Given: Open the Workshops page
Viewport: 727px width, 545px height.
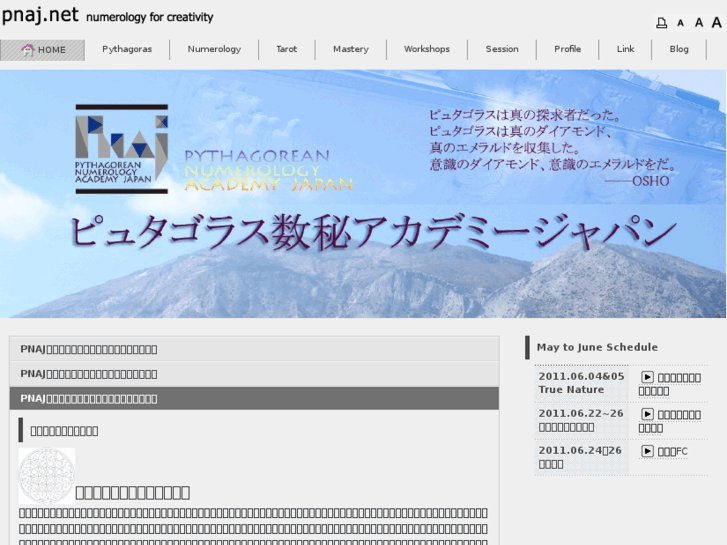Looking at the screenshot, I should coord(427,49).
